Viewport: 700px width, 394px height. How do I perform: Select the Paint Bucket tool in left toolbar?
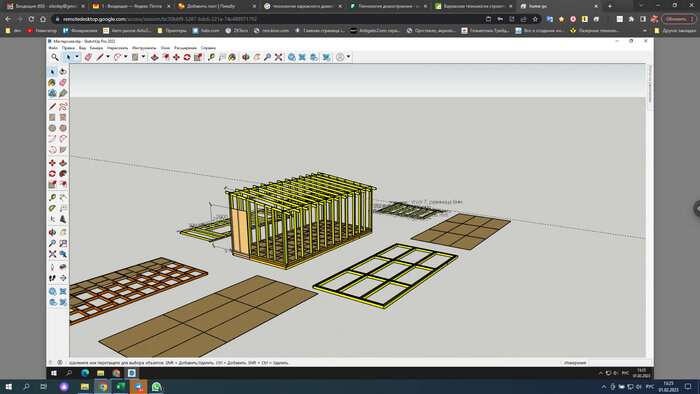click(52, 83)
